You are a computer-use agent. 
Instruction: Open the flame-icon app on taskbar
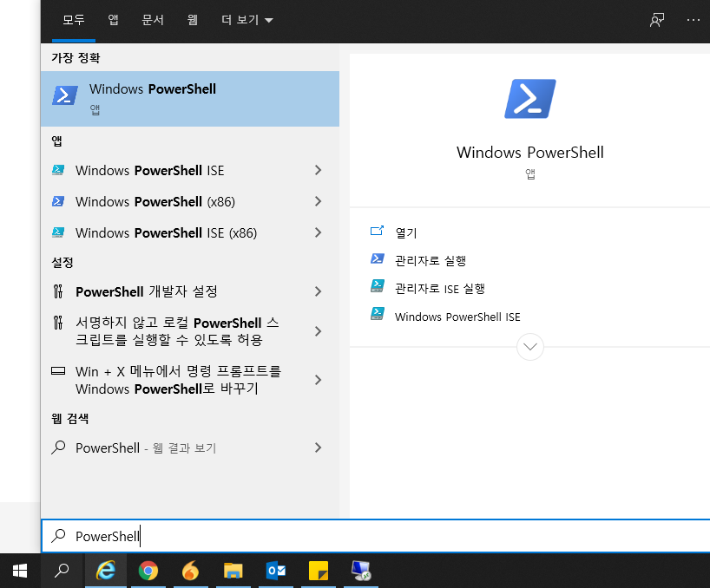(x=191, y=571)
